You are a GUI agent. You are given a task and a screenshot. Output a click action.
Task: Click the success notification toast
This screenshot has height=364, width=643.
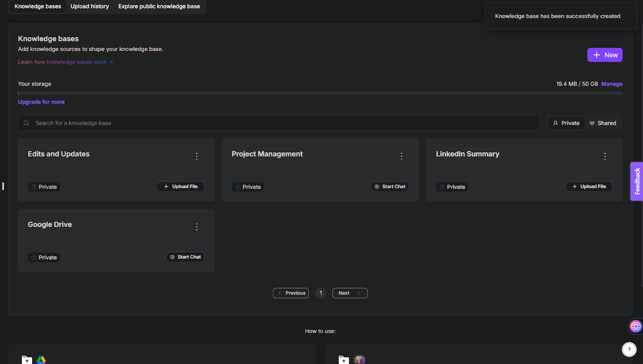coord(561,16)
